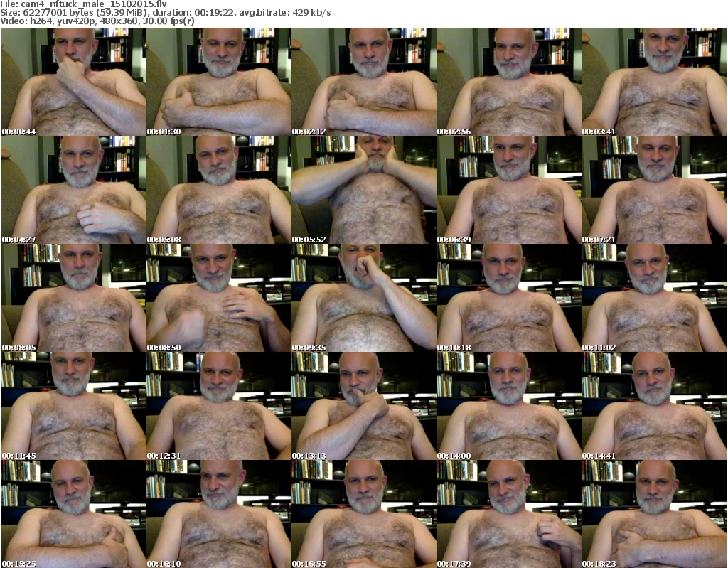Select the frame stamped 00:10:18
The width and height of the screenshot is (728, 568).
[509, 298]
